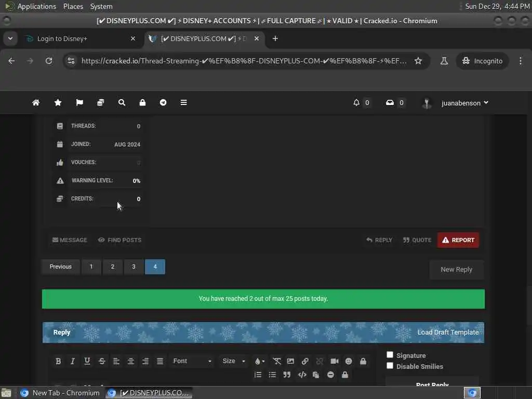The width and height of the screenshot is (532, 399).
Task: Quote this post
Action: point(417,240)
